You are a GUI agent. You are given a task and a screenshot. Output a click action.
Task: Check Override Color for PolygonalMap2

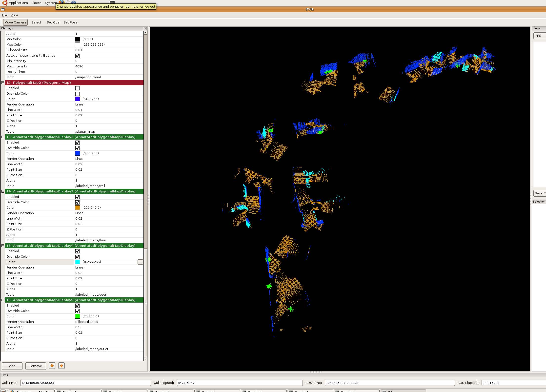click(x=77, y=94)
